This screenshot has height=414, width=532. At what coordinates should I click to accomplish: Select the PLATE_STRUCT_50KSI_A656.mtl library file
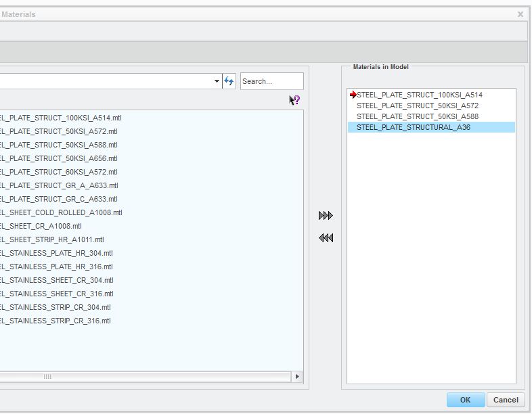pyautogui.click(x=59, y=158)
